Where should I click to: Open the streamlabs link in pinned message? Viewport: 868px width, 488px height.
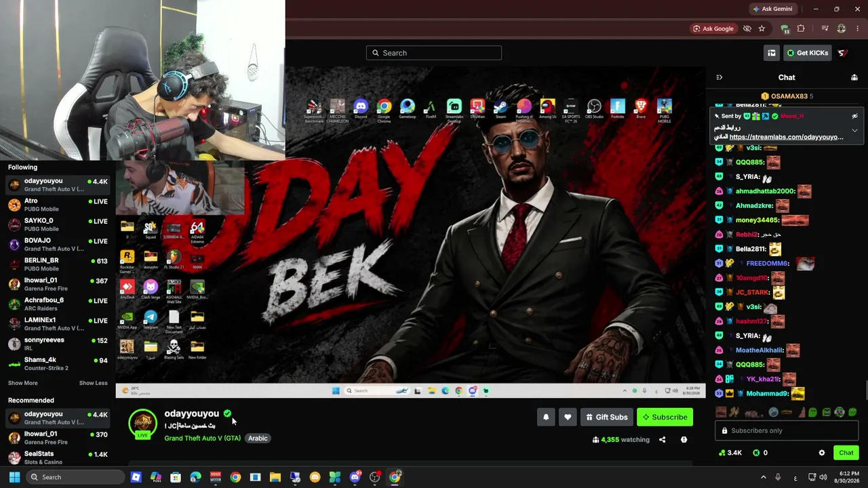[787, 137]
